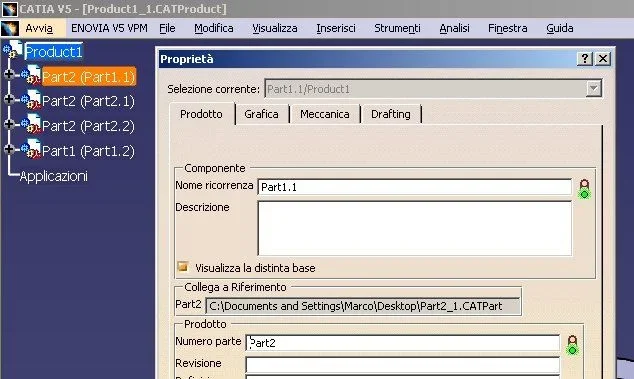Open the Strumenti menu
634x379 pixels.
[x=397, y=28]
